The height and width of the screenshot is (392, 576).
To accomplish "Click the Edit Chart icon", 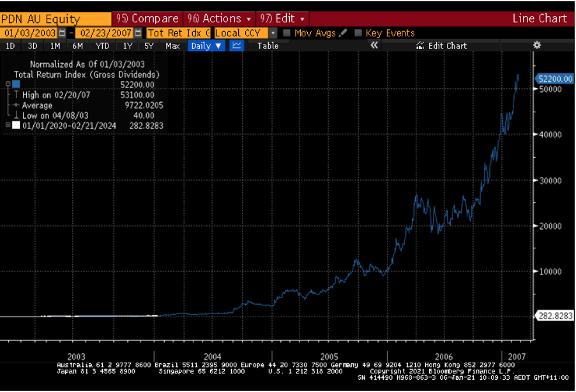I will click(x=420, y=45).
